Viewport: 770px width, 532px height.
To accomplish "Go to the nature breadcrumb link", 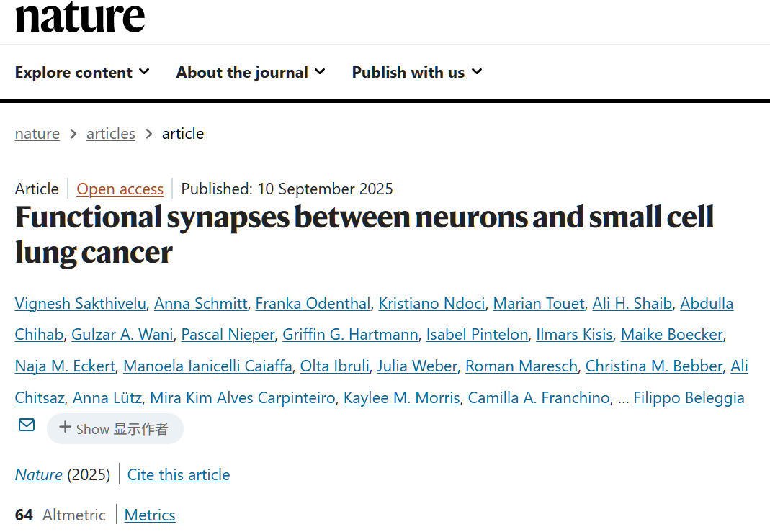I will tap(37, 134).
